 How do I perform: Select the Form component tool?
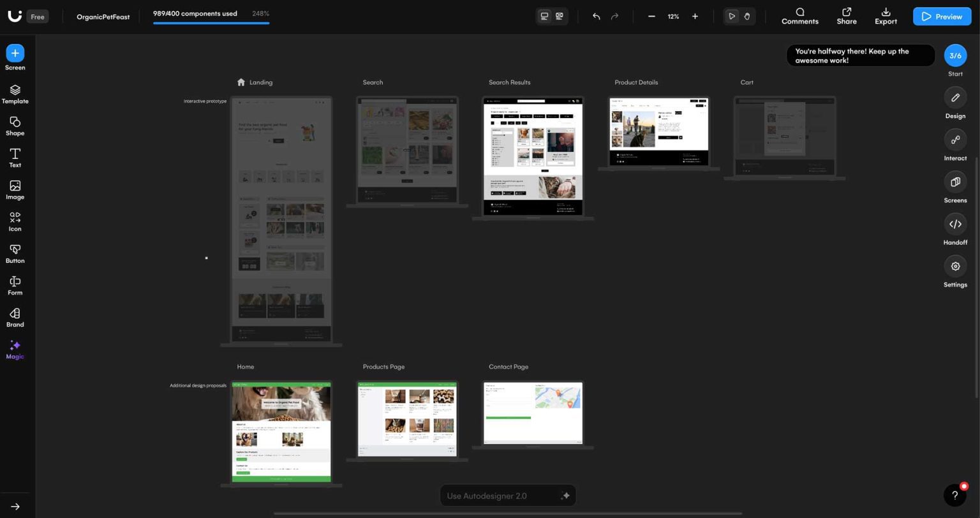[15, 285]
